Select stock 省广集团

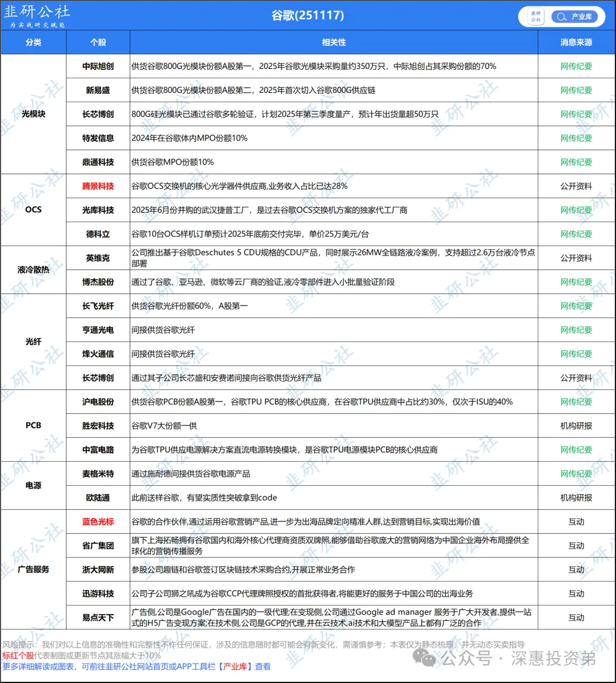click(x=98, y=546)
